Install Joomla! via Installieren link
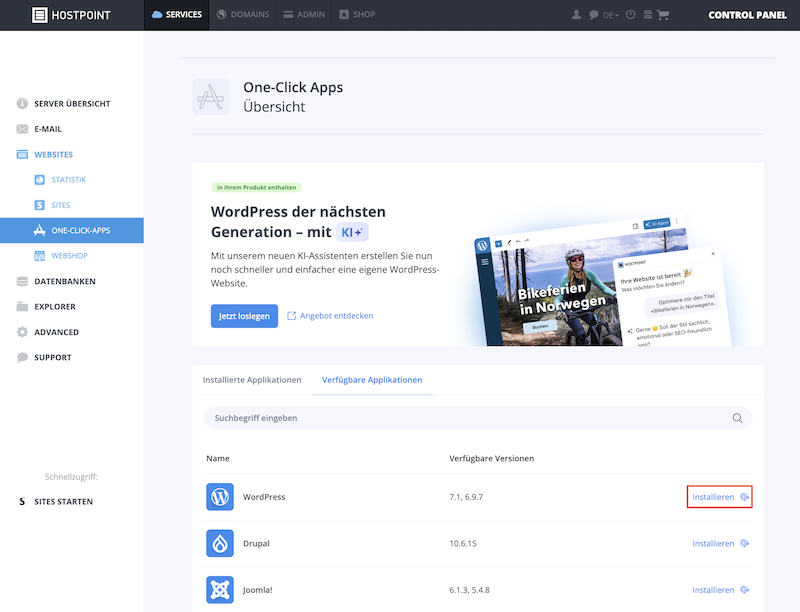 (720, 590)
